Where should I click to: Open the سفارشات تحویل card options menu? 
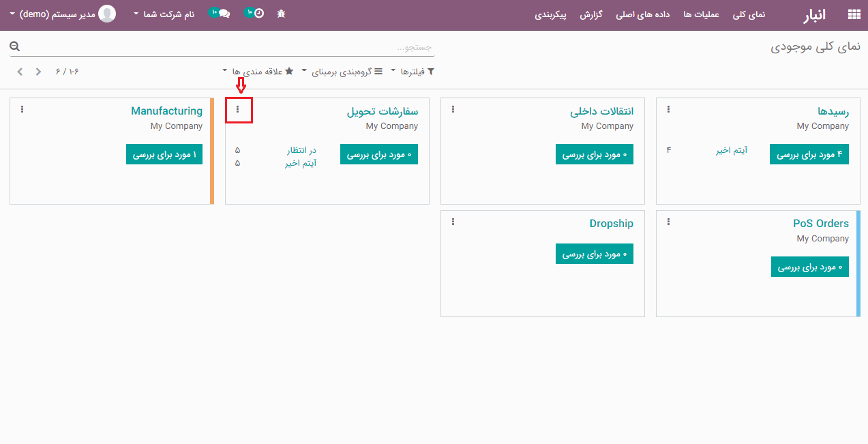click(x=237, y=109)
